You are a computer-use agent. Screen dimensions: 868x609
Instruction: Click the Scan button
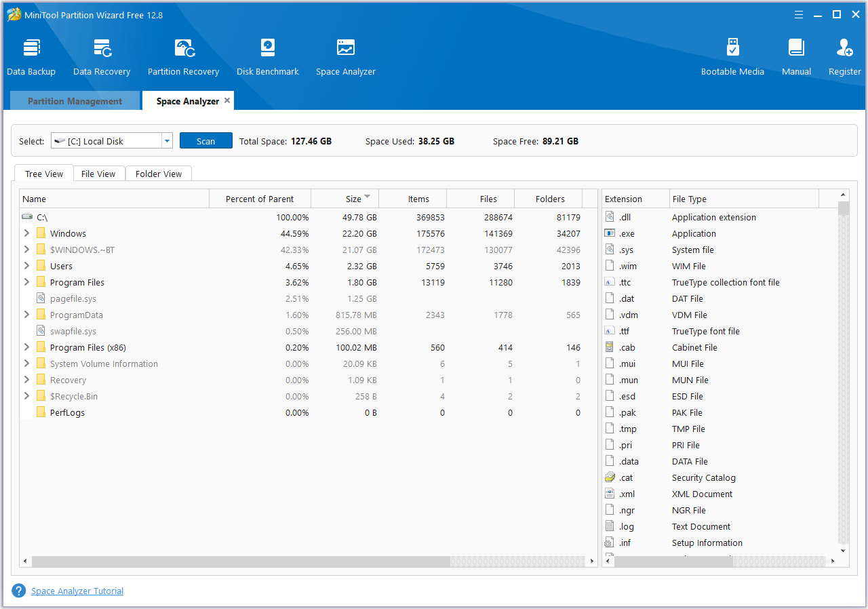(x=205, y=141)
